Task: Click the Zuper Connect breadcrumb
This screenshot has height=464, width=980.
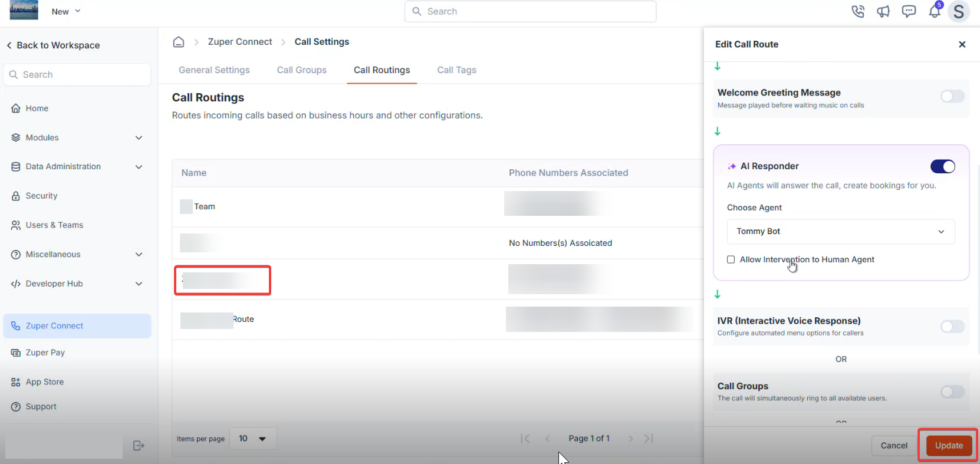Action: point(240,42)
